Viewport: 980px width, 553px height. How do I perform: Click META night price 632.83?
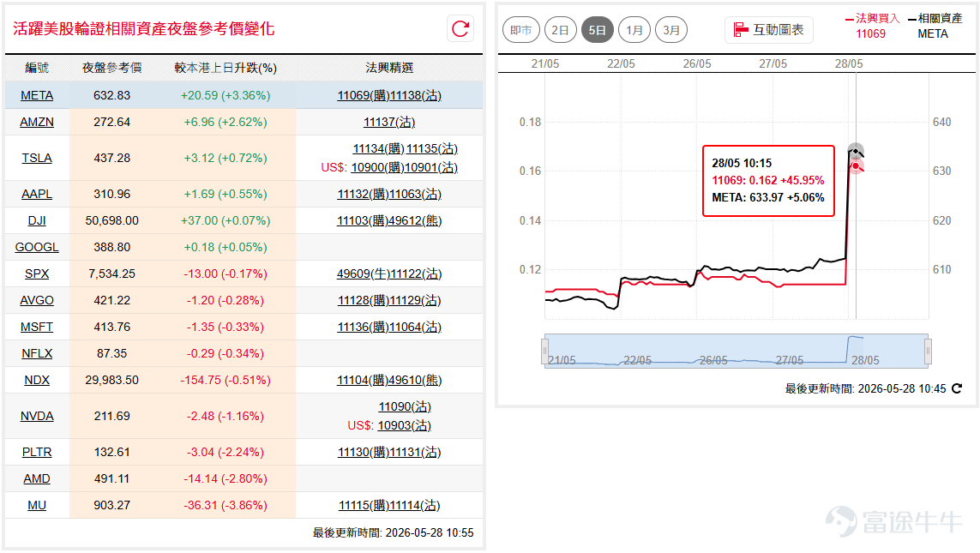(111, 96)
